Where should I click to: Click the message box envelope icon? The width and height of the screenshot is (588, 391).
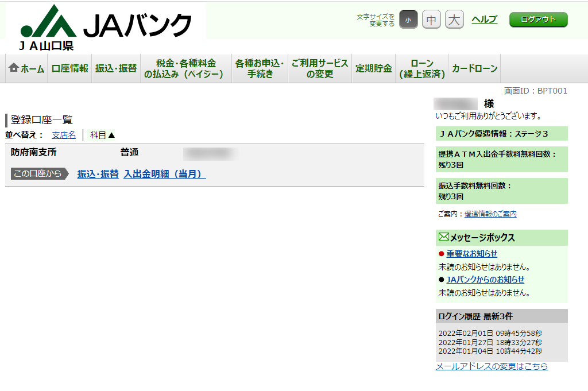pos(444,237)
